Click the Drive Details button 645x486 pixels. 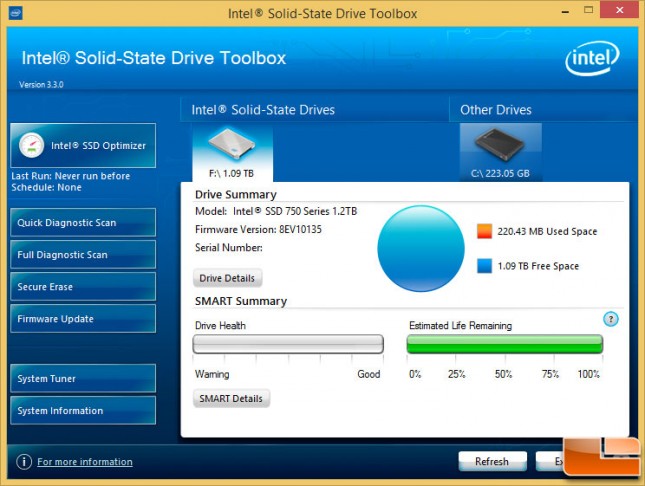[x=227, y=278]
